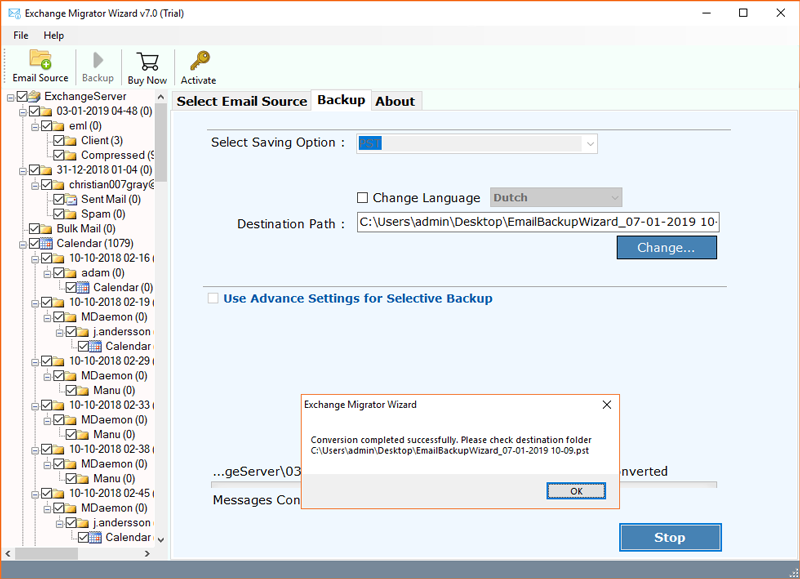Click the eml (0) folder icon

pos(58,125)
